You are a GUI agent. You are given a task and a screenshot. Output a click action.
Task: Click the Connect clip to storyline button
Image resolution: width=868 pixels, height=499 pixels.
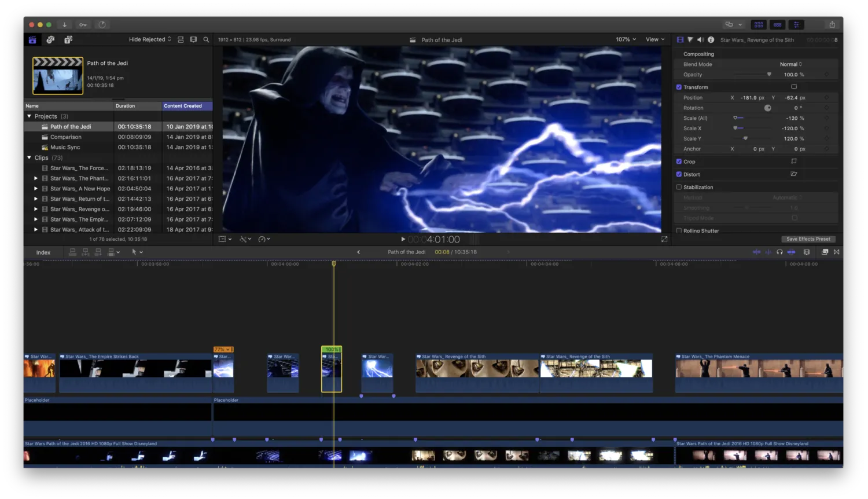point(72,252)
